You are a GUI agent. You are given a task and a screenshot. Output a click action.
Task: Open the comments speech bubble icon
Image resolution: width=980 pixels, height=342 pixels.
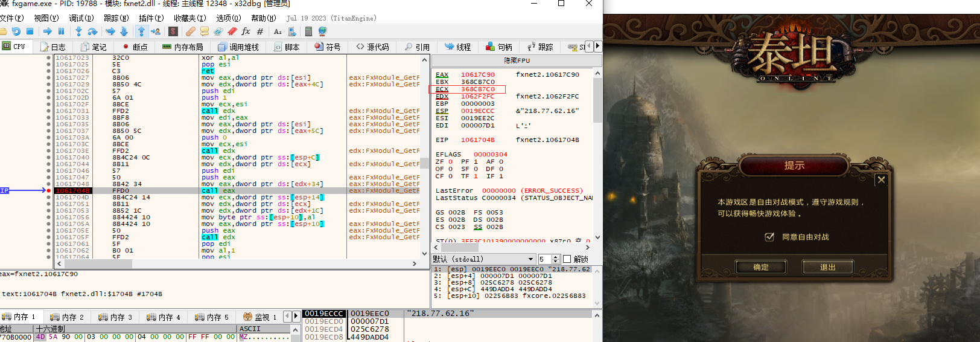(205, 31)
